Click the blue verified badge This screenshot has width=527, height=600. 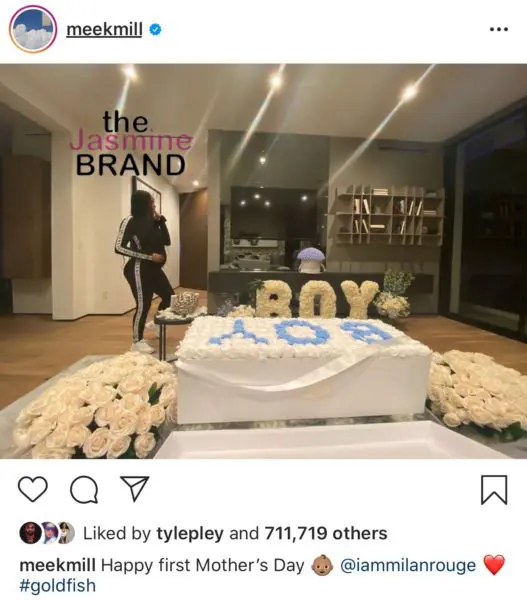pos(155,29)
